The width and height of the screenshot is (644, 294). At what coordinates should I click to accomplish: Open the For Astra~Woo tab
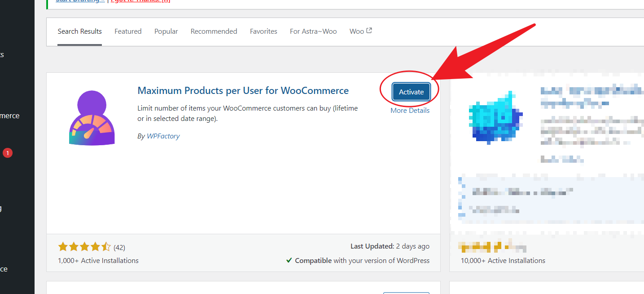(x=313, y=31)
